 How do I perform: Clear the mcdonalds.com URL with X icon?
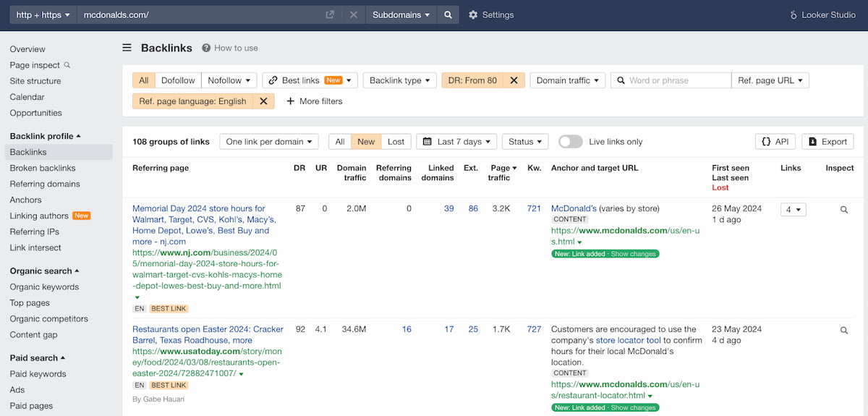click(x=353, y=14)
